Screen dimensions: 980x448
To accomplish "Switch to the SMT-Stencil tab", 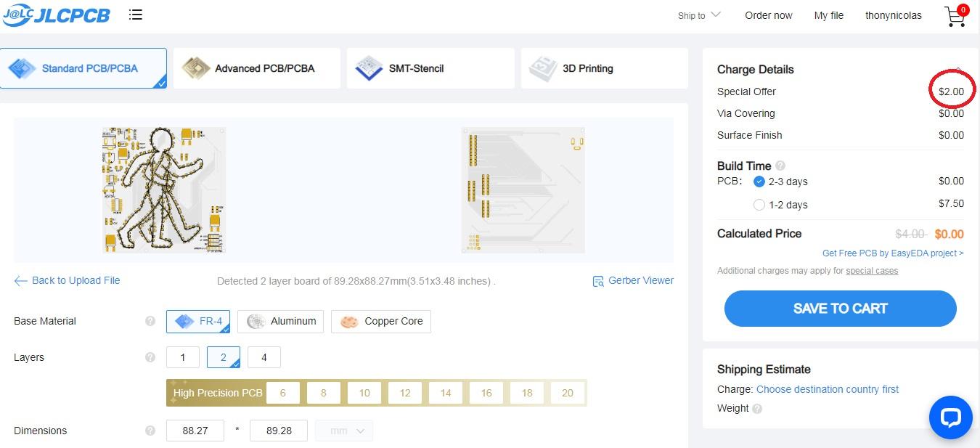I will [430, 68].
